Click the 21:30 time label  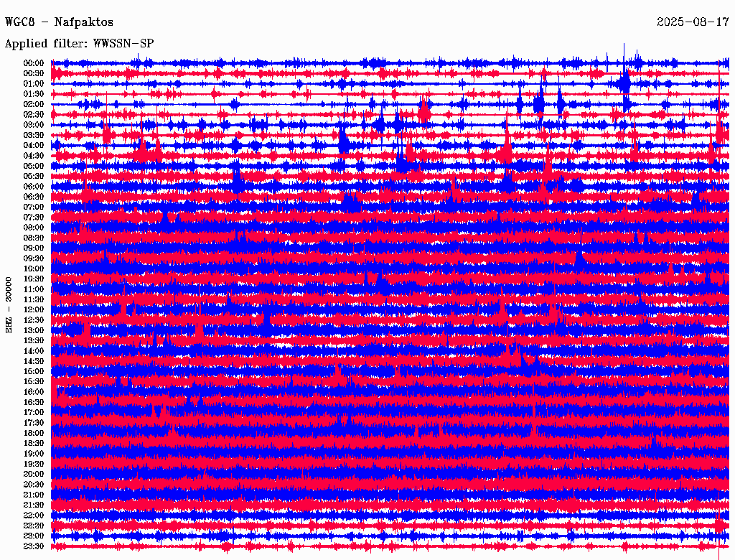[34, 505]
